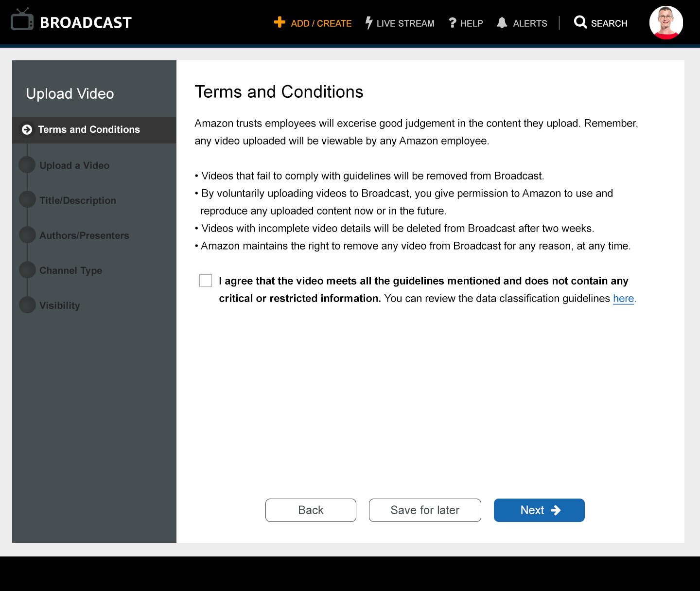Viewport: 700px width, 591px height.
Task: Click the step circle next to Upload a Video
Action: pos(27,165)
